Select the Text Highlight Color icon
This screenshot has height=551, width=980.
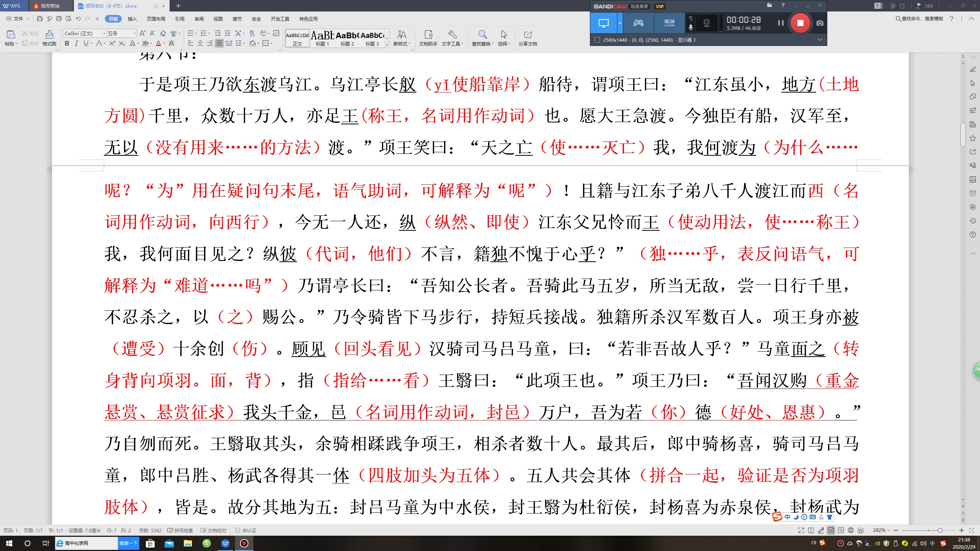[x=147, y=44]
